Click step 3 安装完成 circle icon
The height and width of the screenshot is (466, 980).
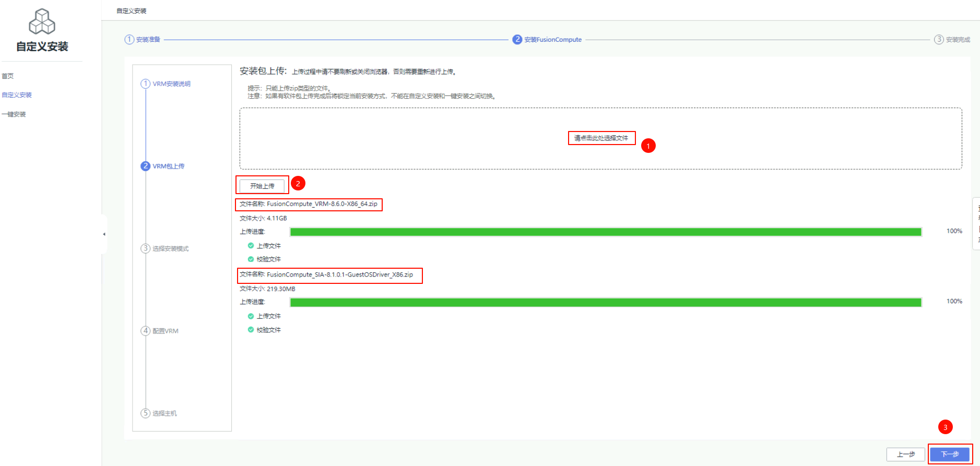[x=938, y=40]
